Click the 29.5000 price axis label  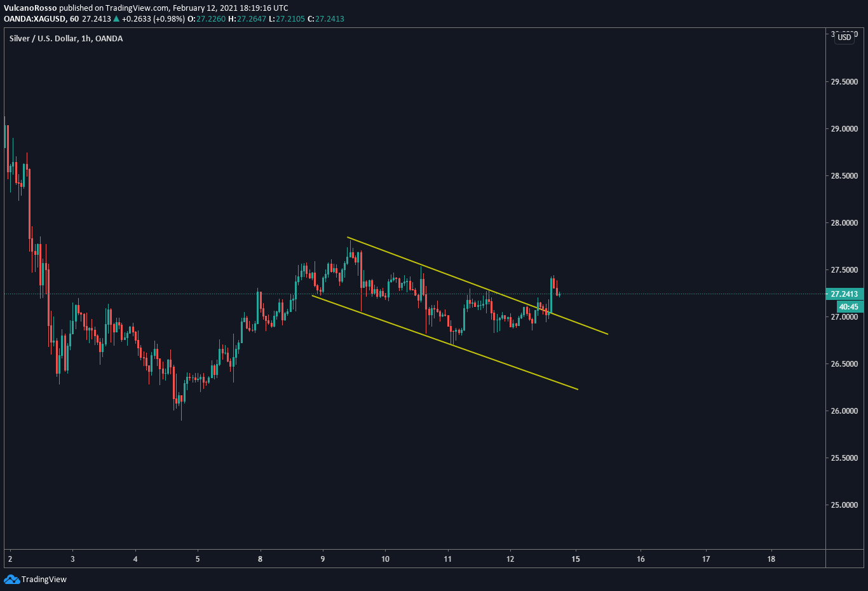pyautogui.click(x=844, y=82)
